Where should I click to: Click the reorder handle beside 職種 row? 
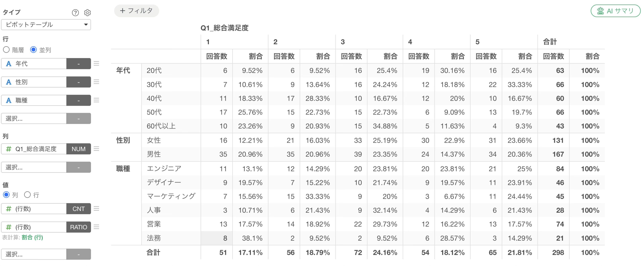96,100
